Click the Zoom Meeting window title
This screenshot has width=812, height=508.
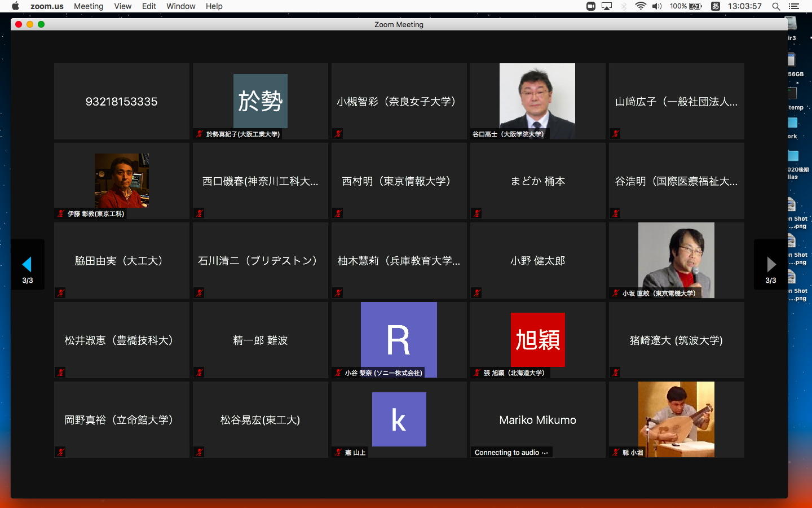(x=399, y=24)
